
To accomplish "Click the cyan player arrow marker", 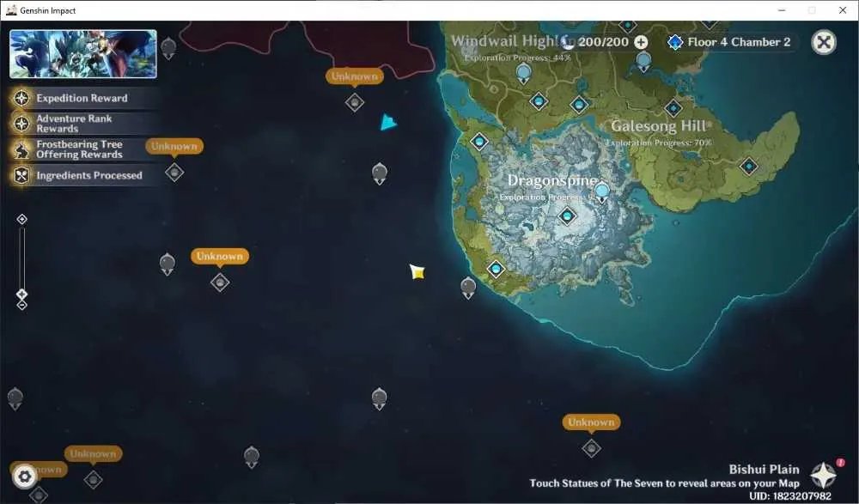I will click(x=388, y=122).
